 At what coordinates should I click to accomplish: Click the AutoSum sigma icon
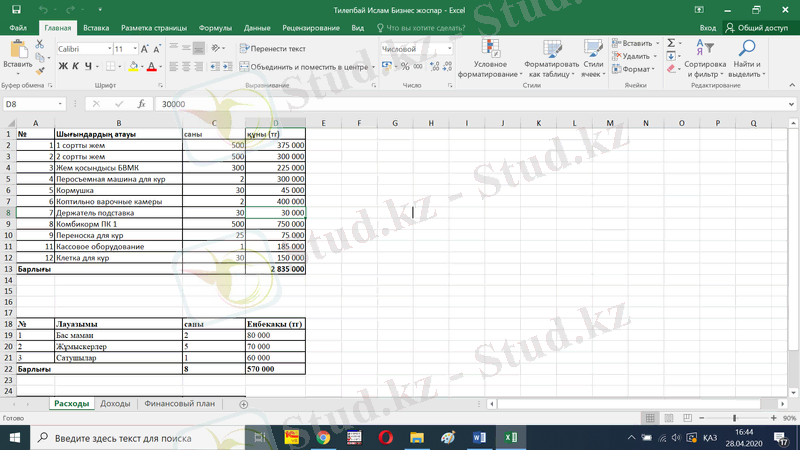[671, 43]
